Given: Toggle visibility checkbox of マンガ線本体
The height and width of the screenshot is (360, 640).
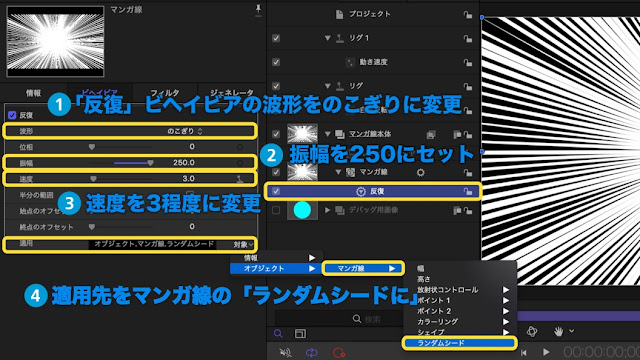Looking at the screenshot, I should 276,134.
